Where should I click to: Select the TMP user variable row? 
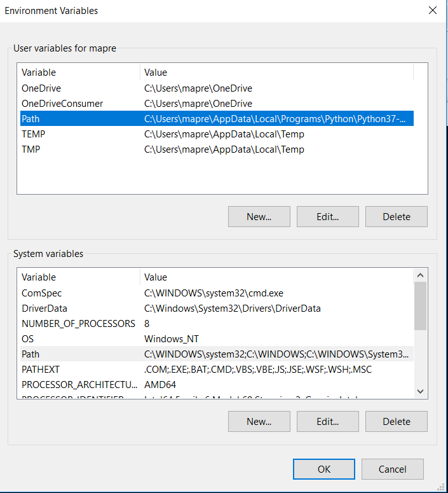[x=217, y=149]
